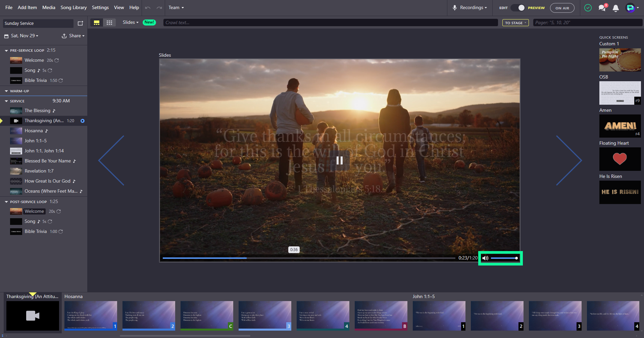Open the notifications bell
Screen dimensions: 644x338
[x=616, y=8]
